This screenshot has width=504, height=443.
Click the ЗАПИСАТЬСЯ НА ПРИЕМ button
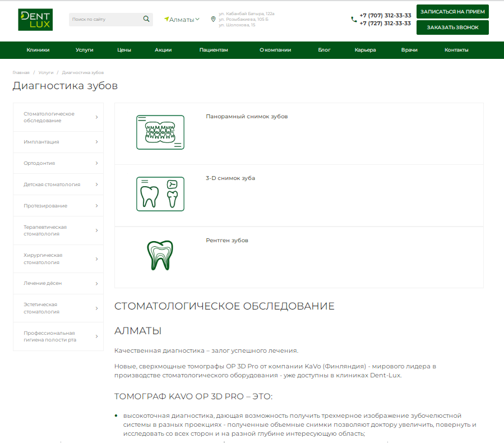[x=452, y=12]
